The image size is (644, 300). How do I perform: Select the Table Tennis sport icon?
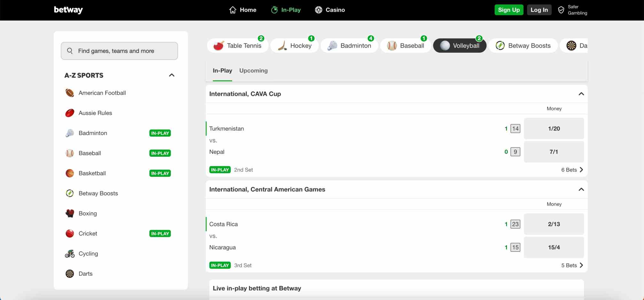tap(219, 45)
